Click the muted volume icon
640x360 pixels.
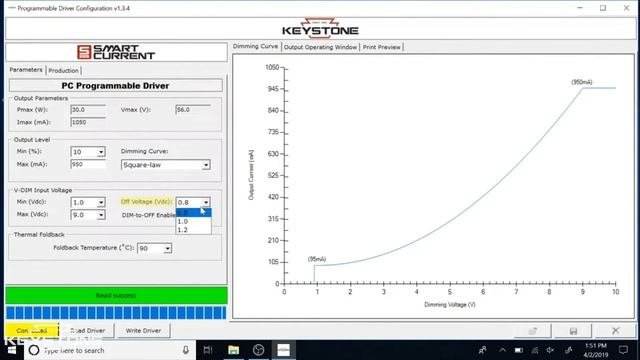pyautogui.click(x=551, y=350)
